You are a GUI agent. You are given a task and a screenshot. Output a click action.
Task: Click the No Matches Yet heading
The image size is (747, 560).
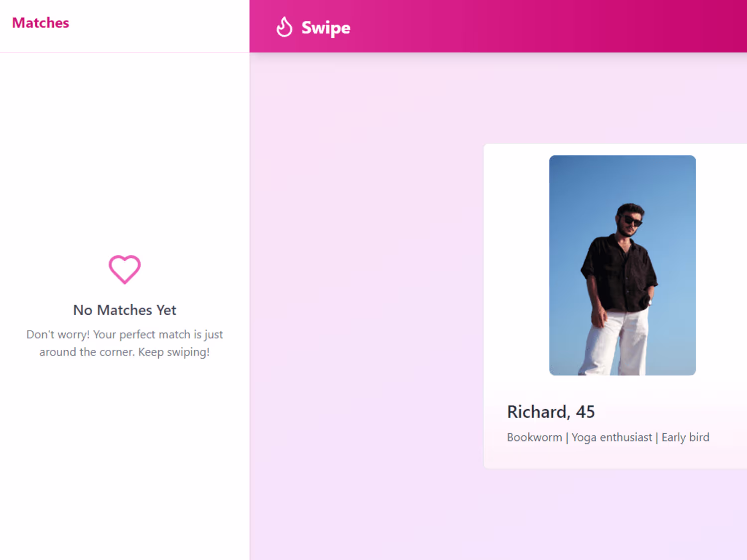point(124,310)
